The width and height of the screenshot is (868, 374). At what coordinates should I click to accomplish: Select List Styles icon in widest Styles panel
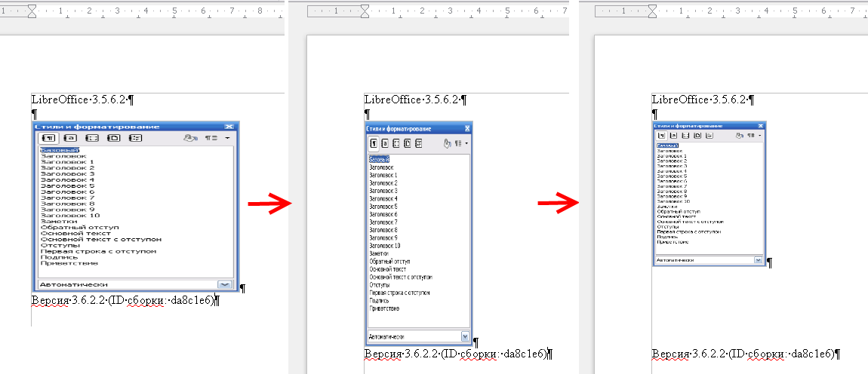point(136,138)
